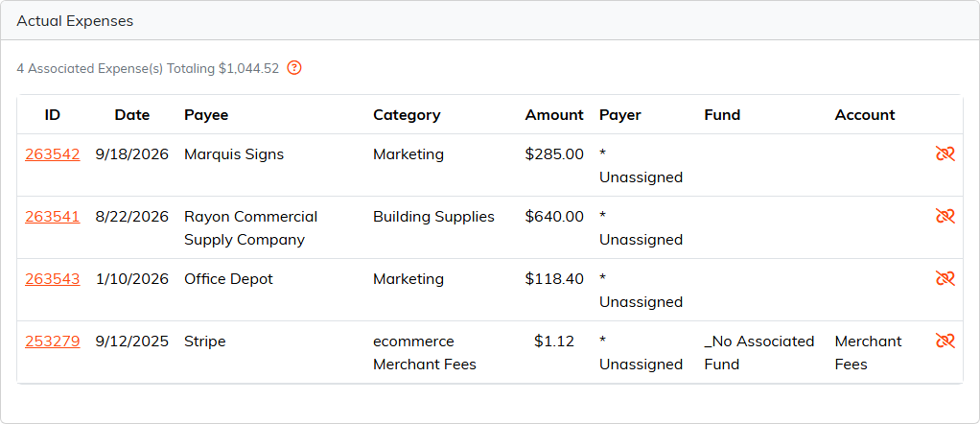This screenshot has height=424, width=980.
Task: Select the Office Depot payee cell
Action: pyautogui.click(x=229, y=279)
